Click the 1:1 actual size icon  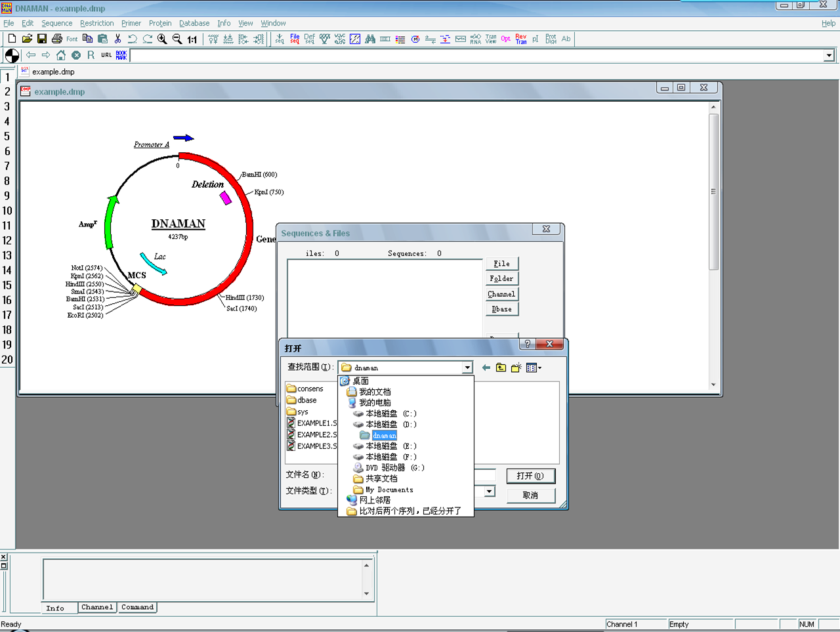[x=192, y=39]
